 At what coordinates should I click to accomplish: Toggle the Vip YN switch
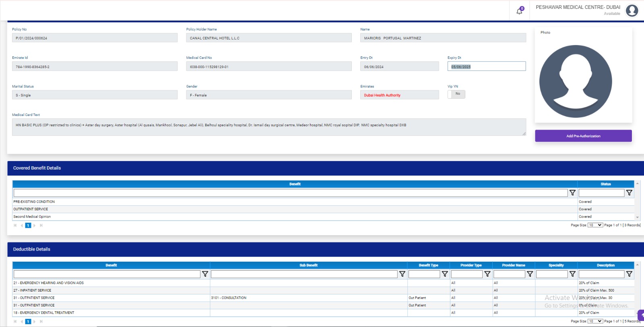456,94
